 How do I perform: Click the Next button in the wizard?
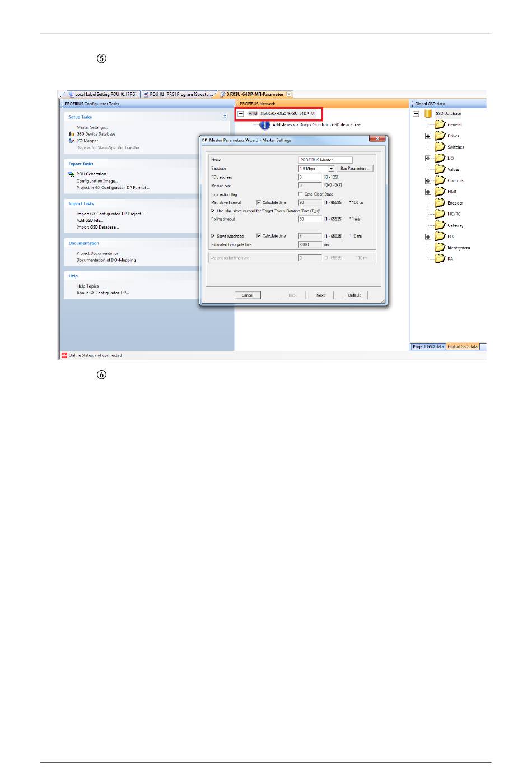tap(320, 295)
